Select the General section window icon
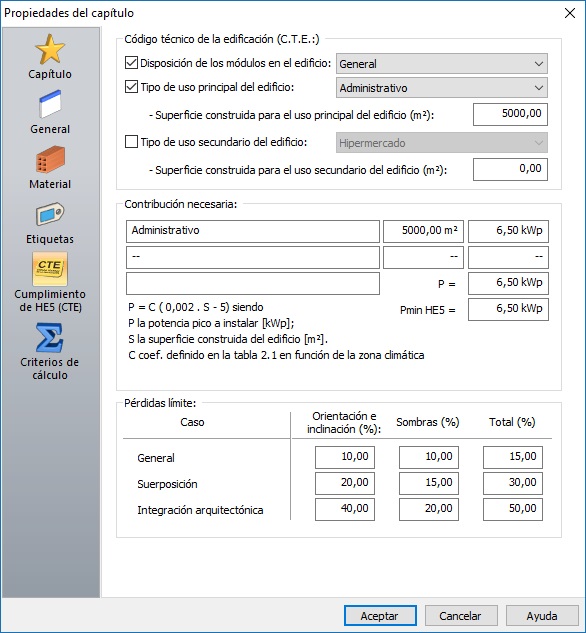 50,104
